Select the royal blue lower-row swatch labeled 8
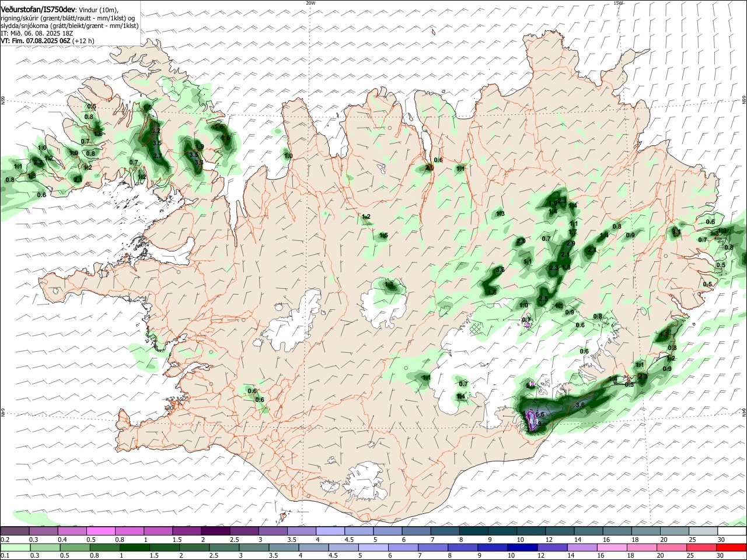Image resolution: width=747 pixels, height=560 pixels. pos(462,547)
